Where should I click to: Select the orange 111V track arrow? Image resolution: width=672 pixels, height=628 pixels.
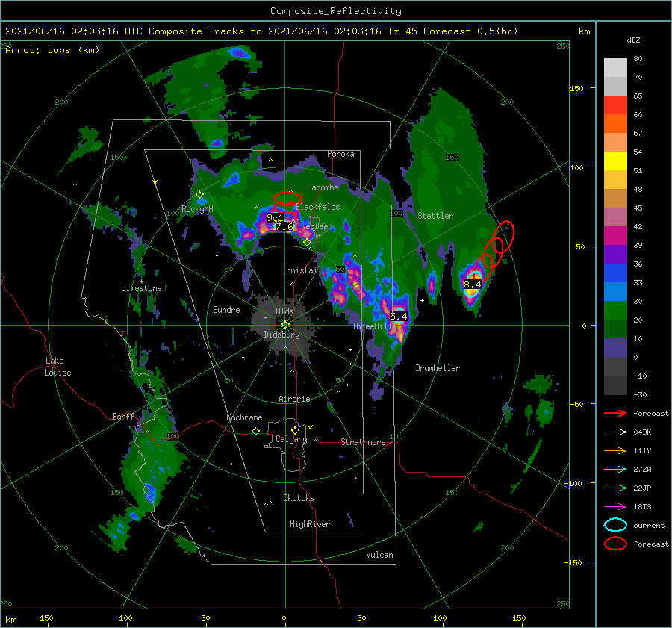pos(615,450)
